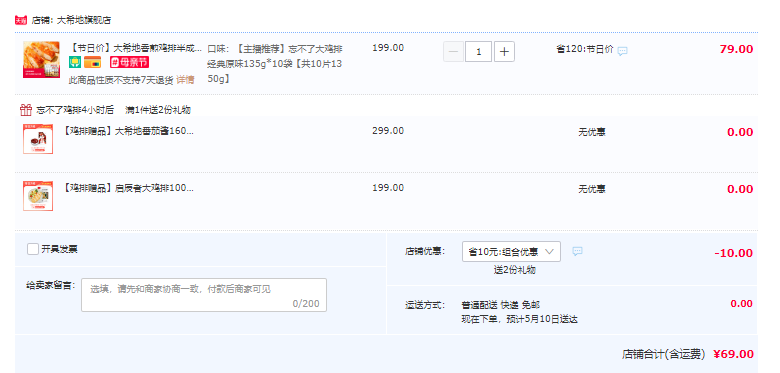The image size is (780, 373).
Task: Open the 大希地番茄酱 gift thumbnail
Action: (x=38, y=139)
